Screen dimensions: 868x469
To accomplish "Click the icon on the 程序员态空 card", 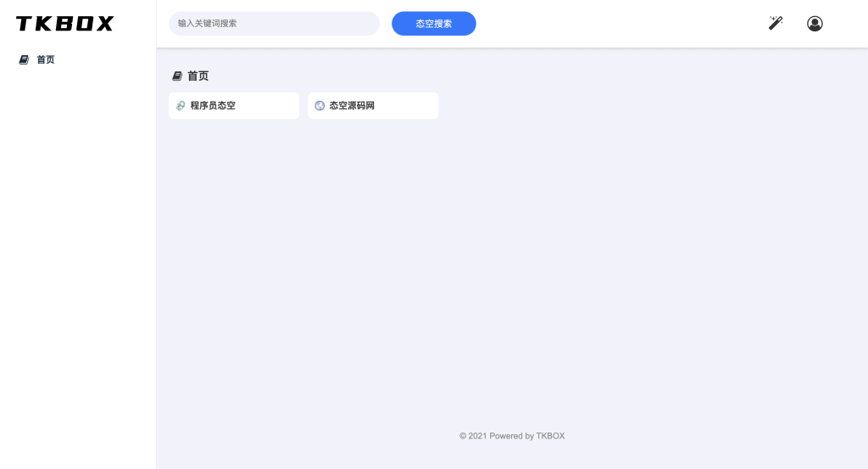I will click(x=181, y=106).
